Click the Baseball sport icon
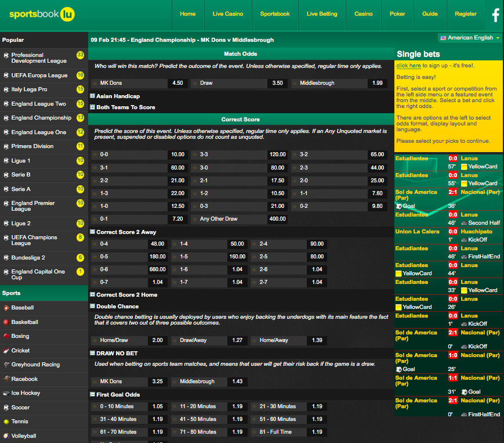The width and height of the screenshot is (504, 443). (x=6, y=308)
